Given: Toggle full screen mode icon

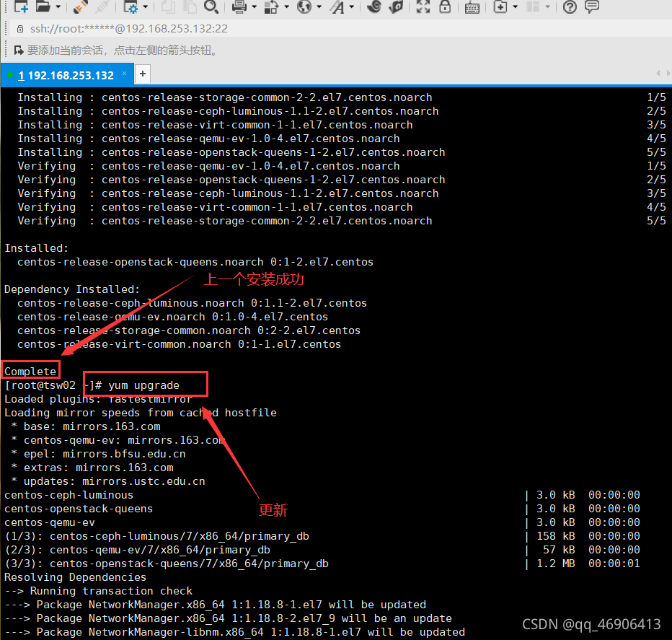Looking at the screenshot, I should coord(423,6).
